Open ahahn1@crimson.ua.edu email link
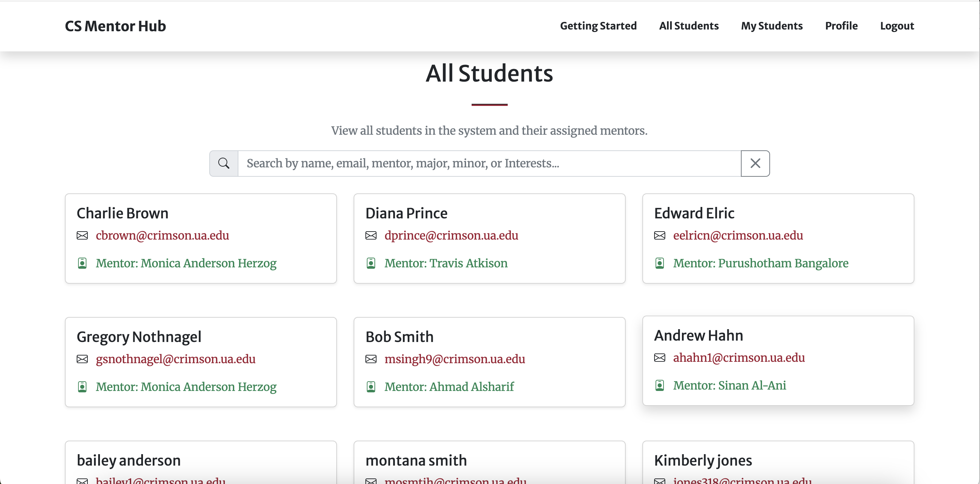Image resolution: width=980 pixels, height=484 pixels. click(x=738, y=358)
